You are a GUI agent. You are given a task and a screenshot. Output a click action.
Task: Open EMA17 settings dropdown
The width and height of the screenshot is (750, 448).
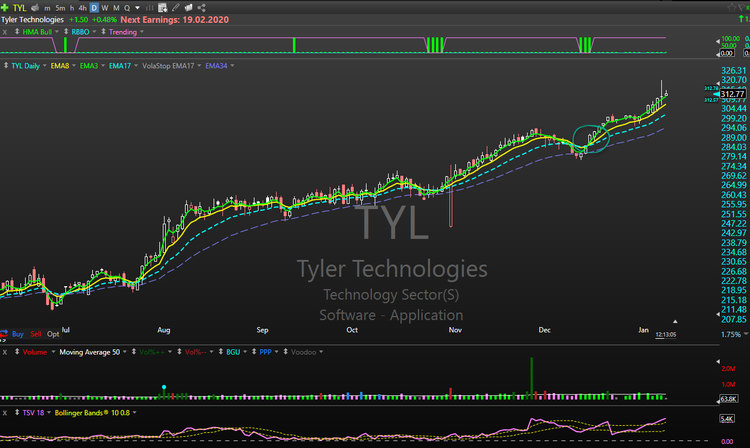pos(136,66)
